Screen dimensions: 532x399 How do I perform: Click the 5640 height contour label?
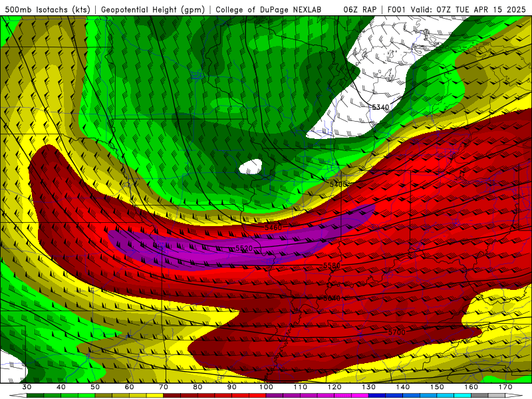tap(331, 298)
